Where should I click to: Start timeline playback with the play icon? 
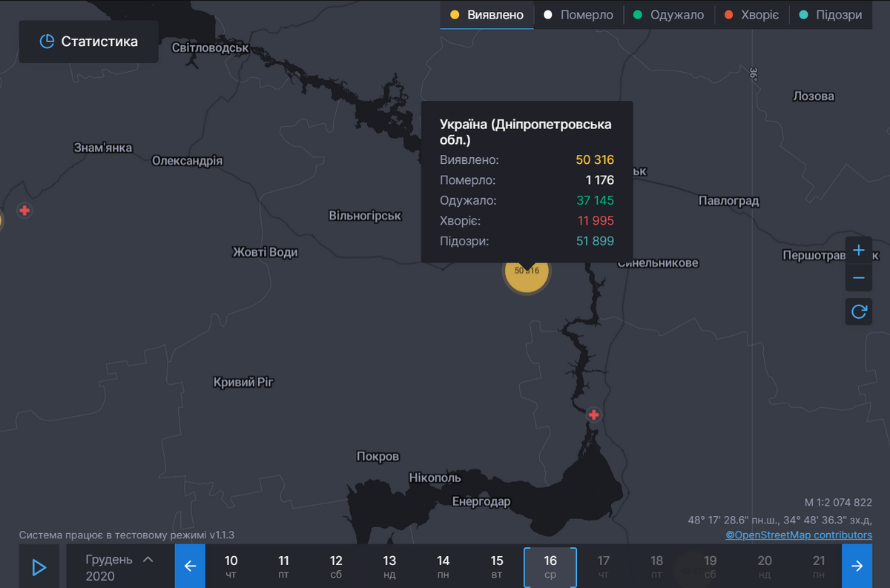(39, 566)
